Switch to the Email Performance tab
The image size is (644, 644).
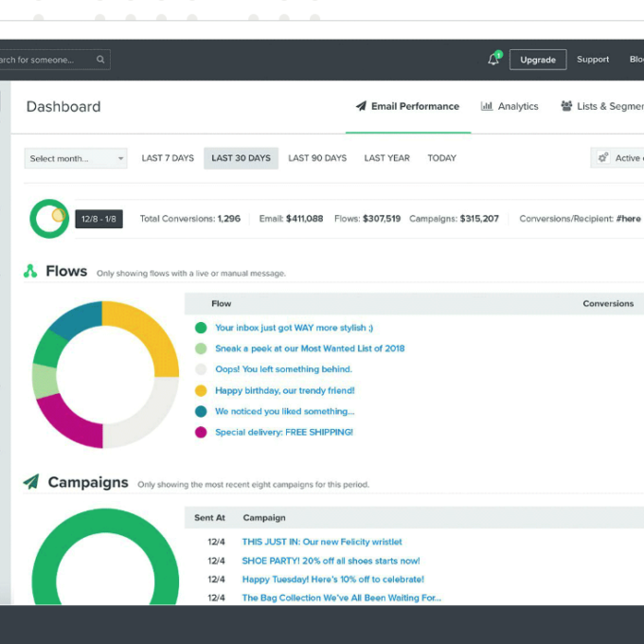[x=407, y=106]
